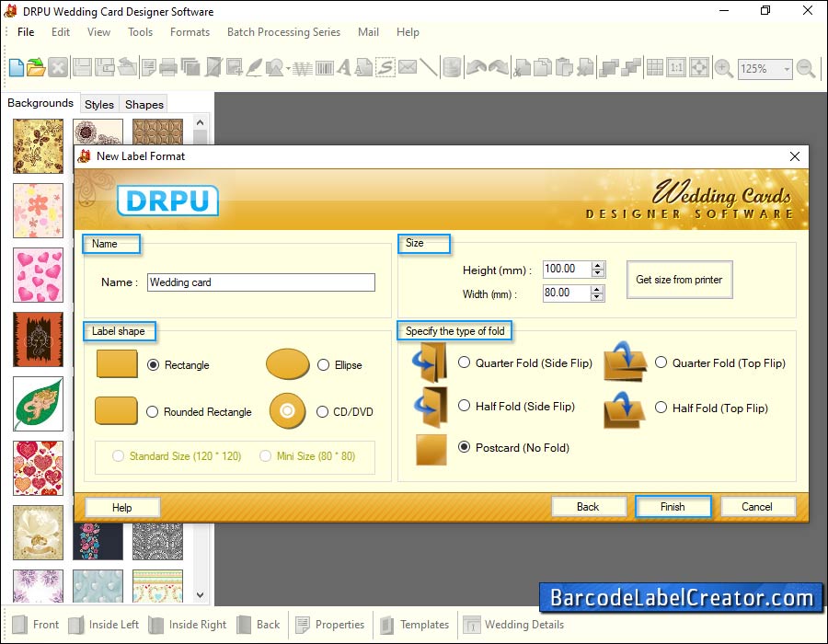Select the pink hearts background thumbnail

point(38,275)
